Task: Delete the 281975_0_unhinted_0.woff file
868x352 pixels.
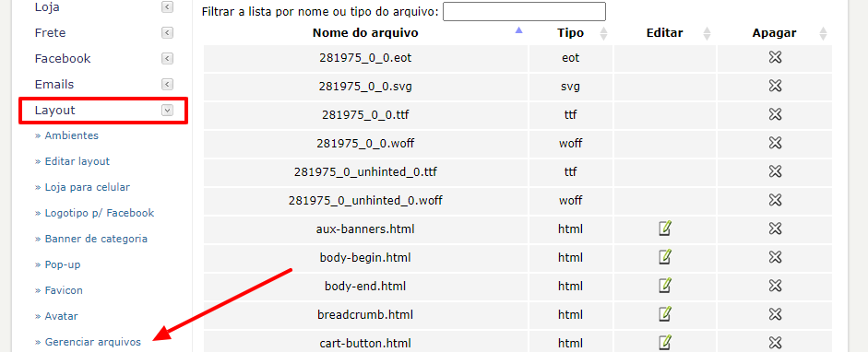Action: tap(775, 200)
